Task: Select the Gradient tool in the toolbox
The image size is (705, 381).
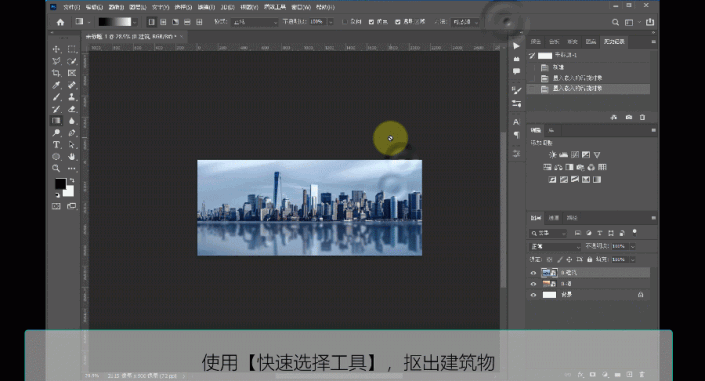Action: click(x=56, y=121)
